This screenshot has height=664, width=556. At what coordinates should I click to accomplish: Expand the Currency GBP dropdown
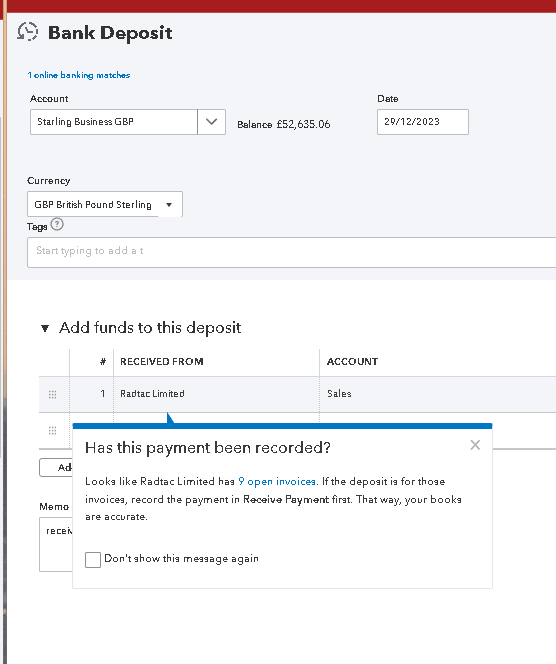[105, 205]
